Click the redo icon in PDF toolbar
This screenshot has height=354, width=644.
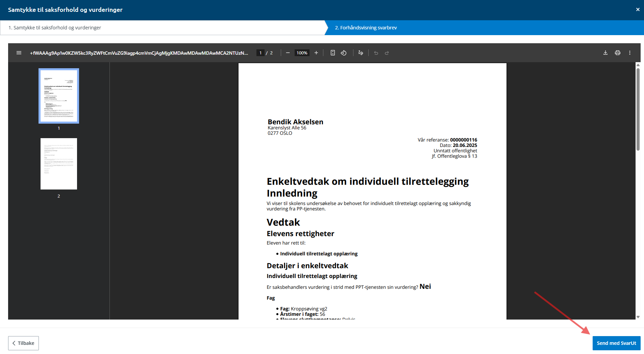pos(387,53)
